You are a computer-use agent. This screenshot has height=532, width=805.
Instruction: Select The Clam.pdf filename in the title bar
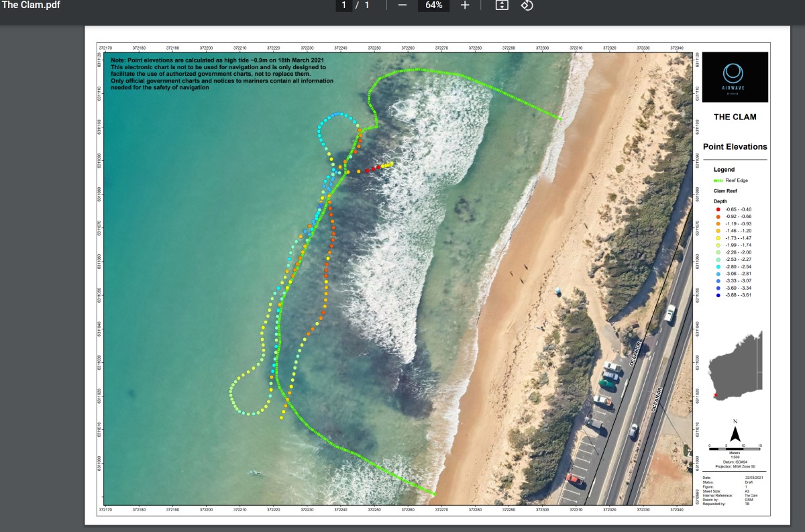[32, 5]
